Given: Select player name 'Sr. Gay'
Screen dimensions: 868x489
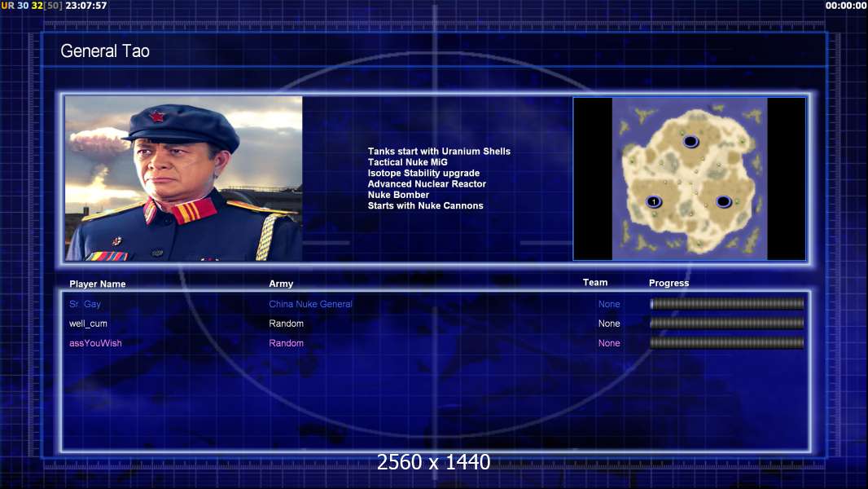Looking at the screenshot, I should pos(85,304).
